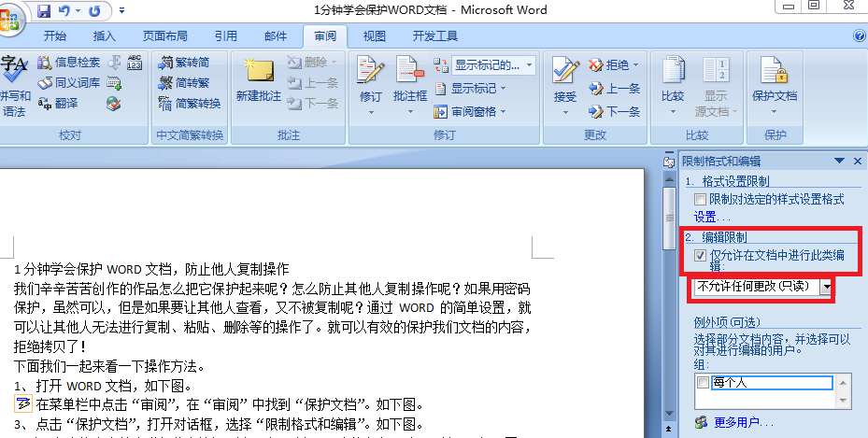
Task: Open 同义词库 thesaurus
Action: tap(68, 83)
